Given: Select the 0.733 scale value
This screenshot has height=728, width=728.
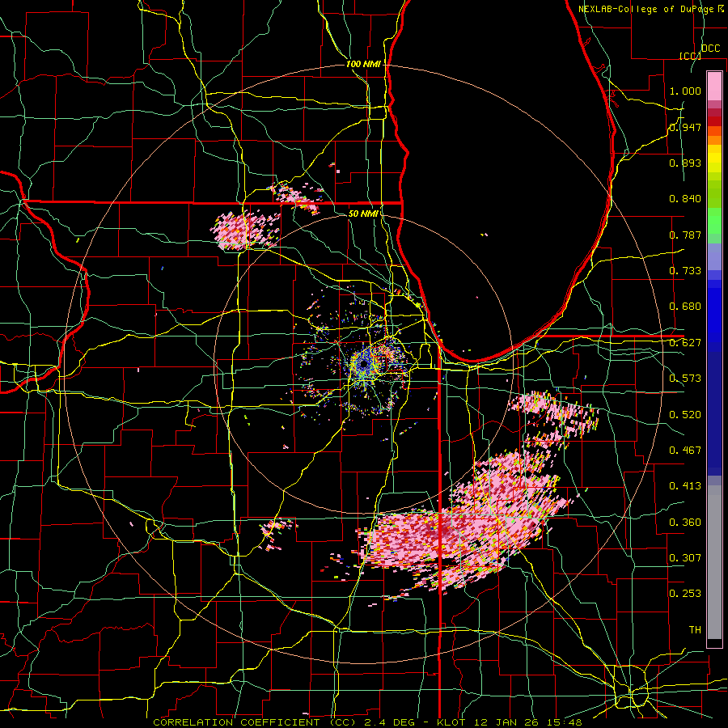Looking at the screenshot, I should coord(685,271).
